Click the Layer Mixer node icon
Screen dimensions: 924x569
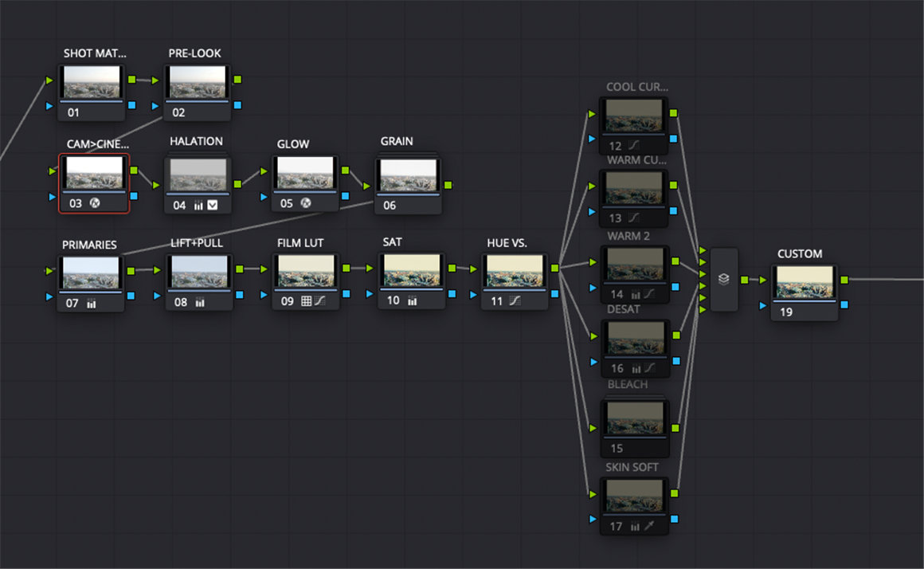[723, 279]
